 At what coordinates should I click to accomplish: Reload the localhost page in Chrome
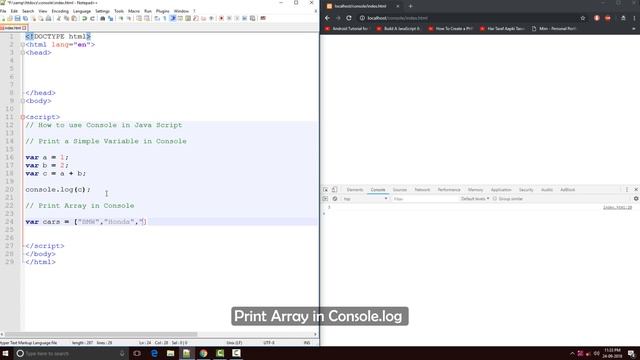click(x=349, y=18)
